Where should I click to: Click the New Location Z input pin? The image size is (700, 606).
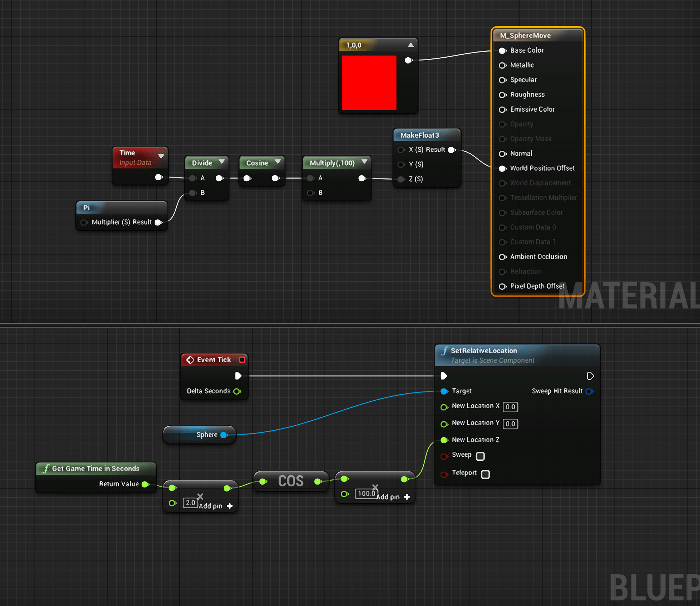click(444, 440)
